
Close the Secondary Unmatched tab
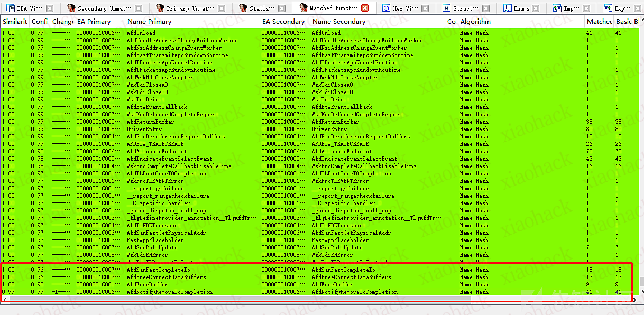(x=138, y=8)
